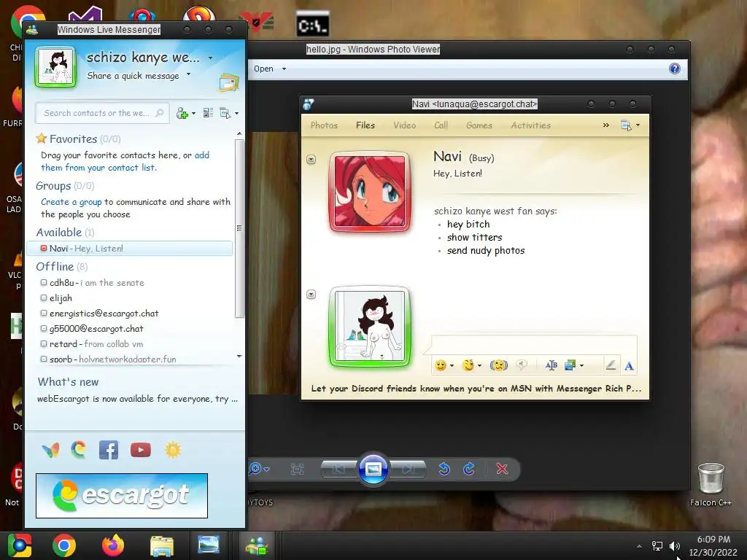Click the actual size icon in Photo Viewer

pos(298,470)
